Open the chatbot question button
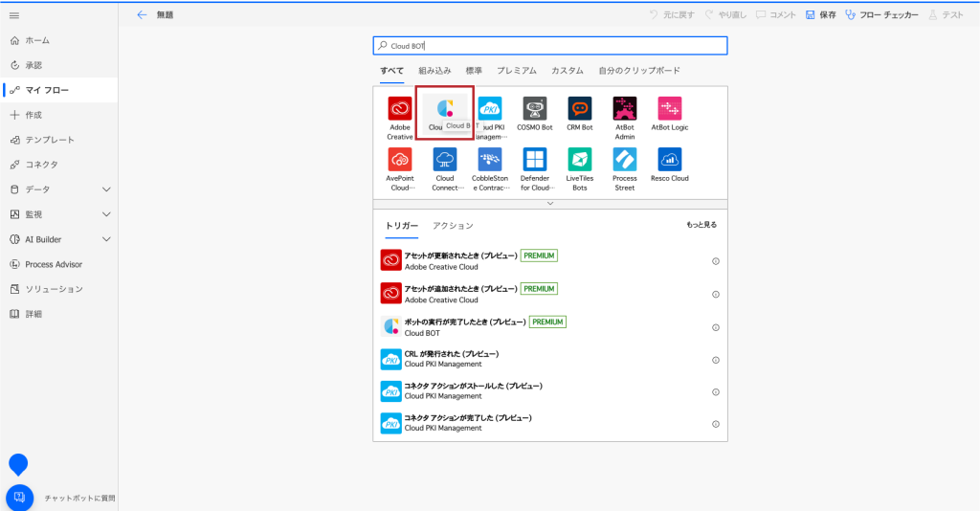 (19, 498)
